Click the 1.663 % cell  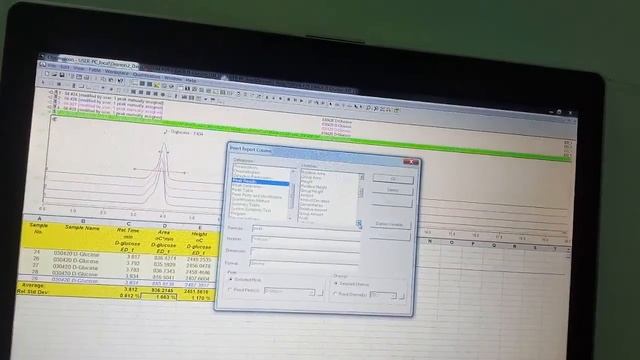click(x=159, y=296)
